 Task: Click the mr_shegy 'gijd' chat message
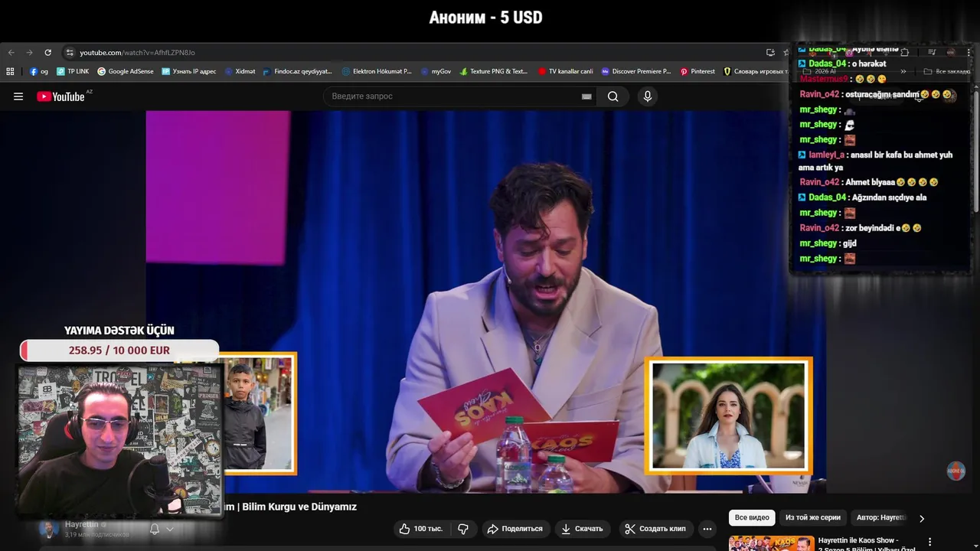coord(828,243)
